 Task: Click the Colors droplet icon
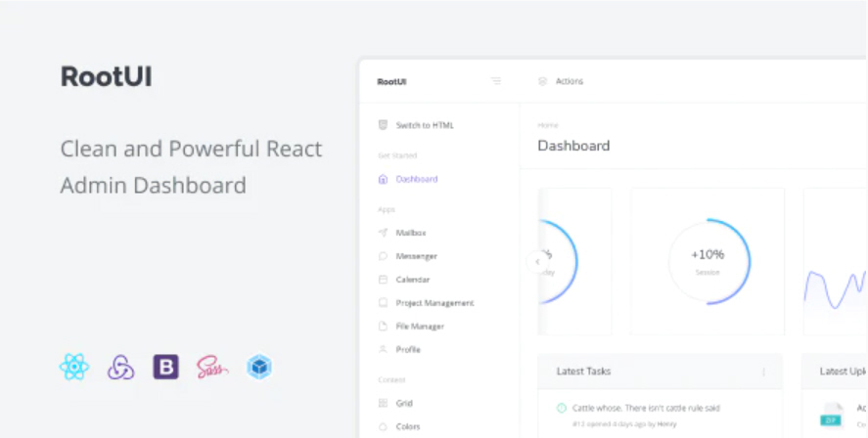point(383,426)
